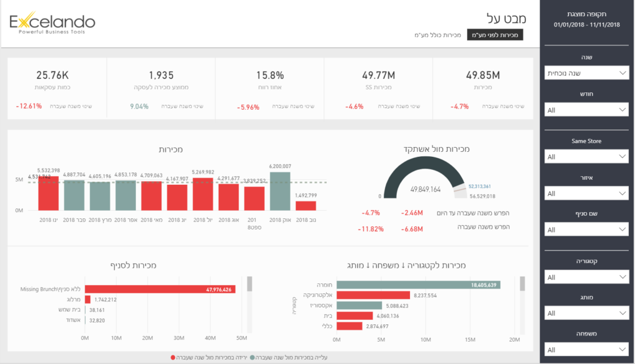Switch to מכירות כולל מע"מ tab
Image resolution: width=635 pixels, height=364 pixels.
(x=437, y=35)
